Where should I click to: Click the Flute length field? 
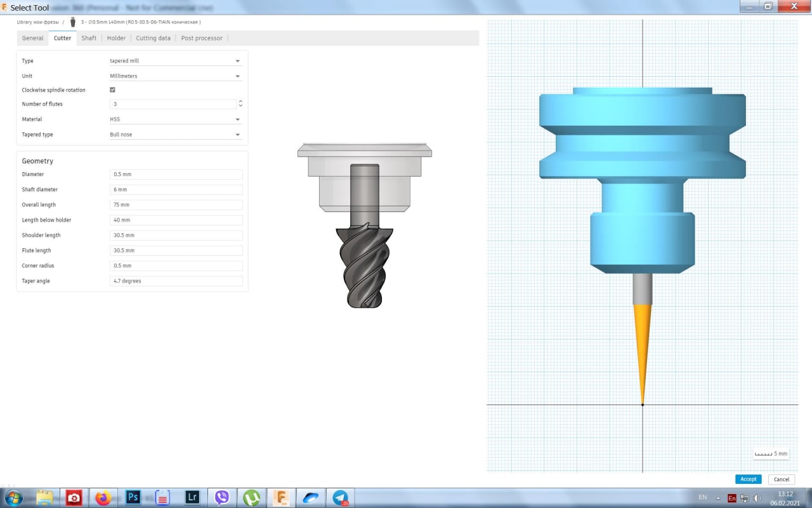[x=176, y=250]
